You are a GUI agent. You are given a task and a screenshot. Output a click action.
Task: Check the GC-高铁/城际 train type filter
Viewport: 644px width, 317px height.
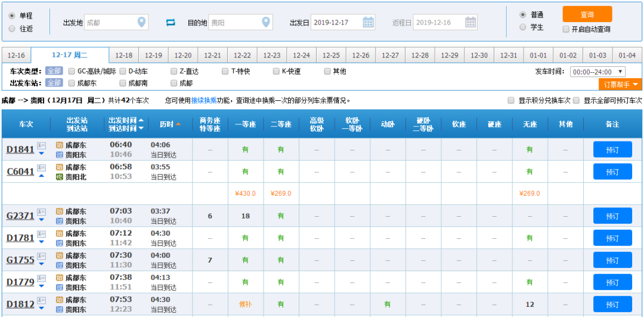(72, 71)
